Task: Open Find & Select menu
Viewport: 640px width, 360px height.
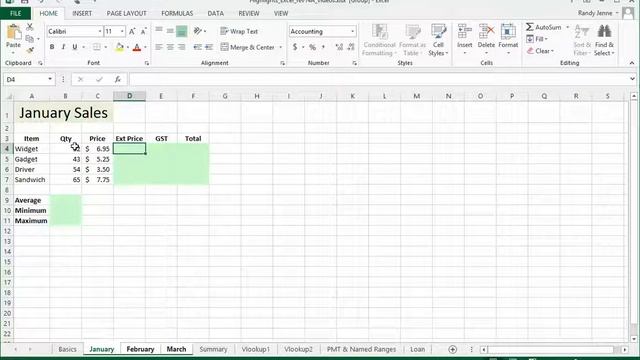Action: [x=604, y=40]
